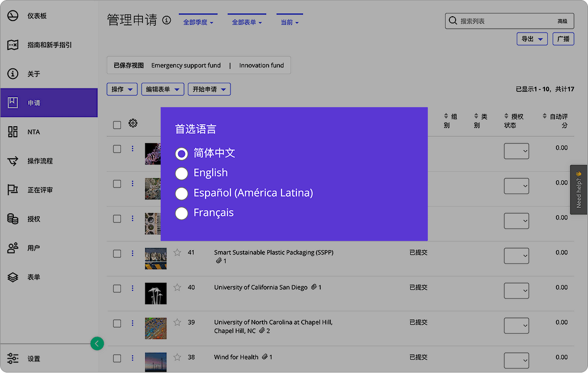
Task: Expand the 操作 actions dropdown
Action: pos(121,89)
